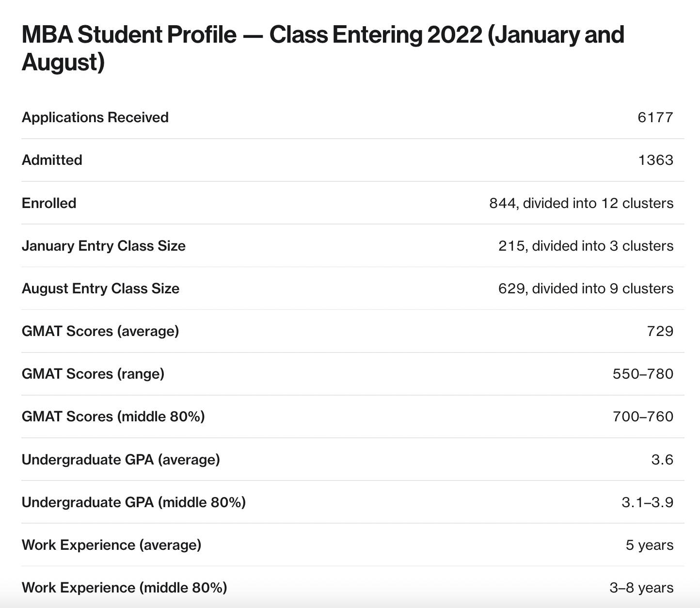Click August Entry Class Size label
Viewport: 700px width, 608px height.
coord(100,288)
